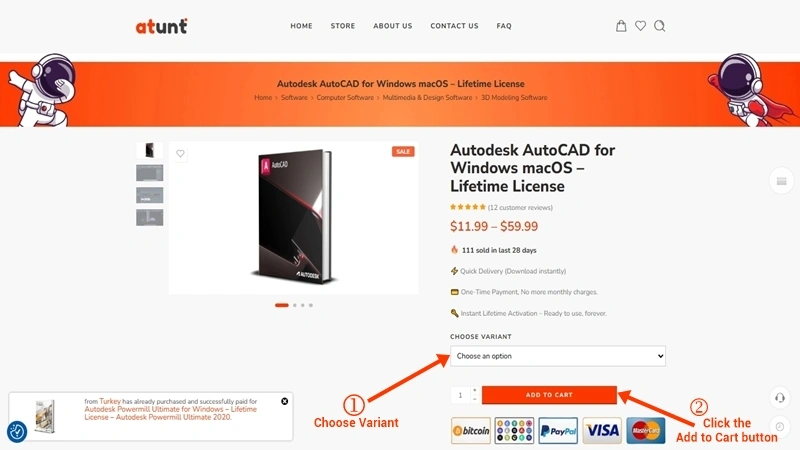This screenshot has width=800, height=450.
Task: Increase quantity with the up stepper arrow
Action: click(474, 390)
